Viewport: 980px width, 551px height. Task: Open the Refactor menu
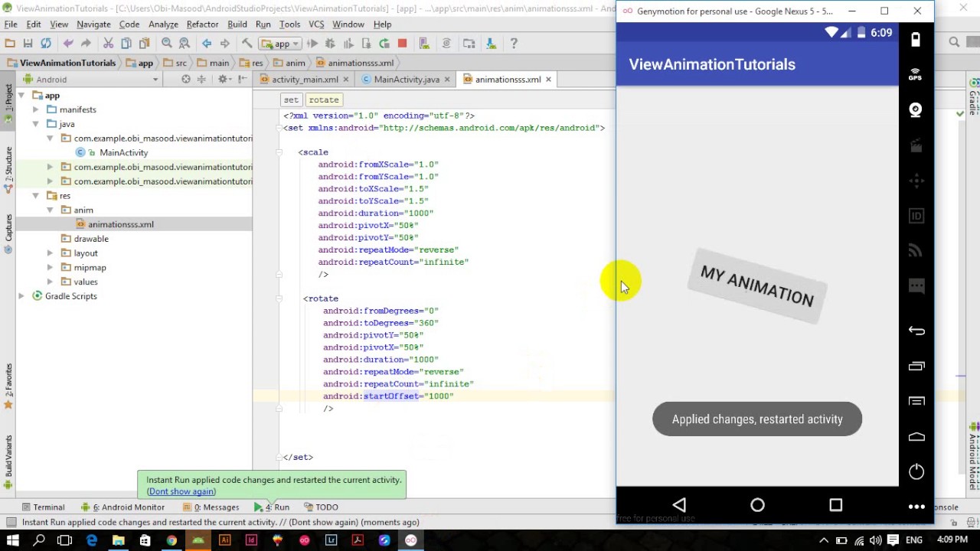pyautogui.click(x=202, y=24)
